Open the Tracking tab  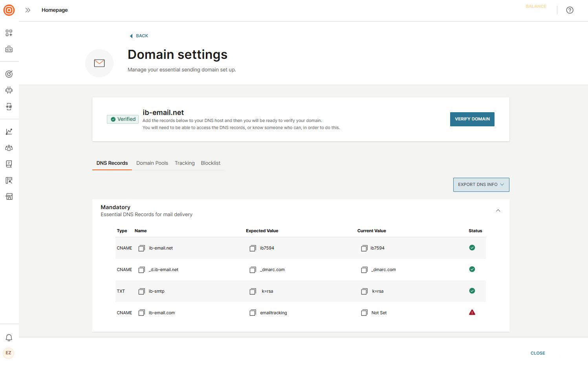[185, 163]
